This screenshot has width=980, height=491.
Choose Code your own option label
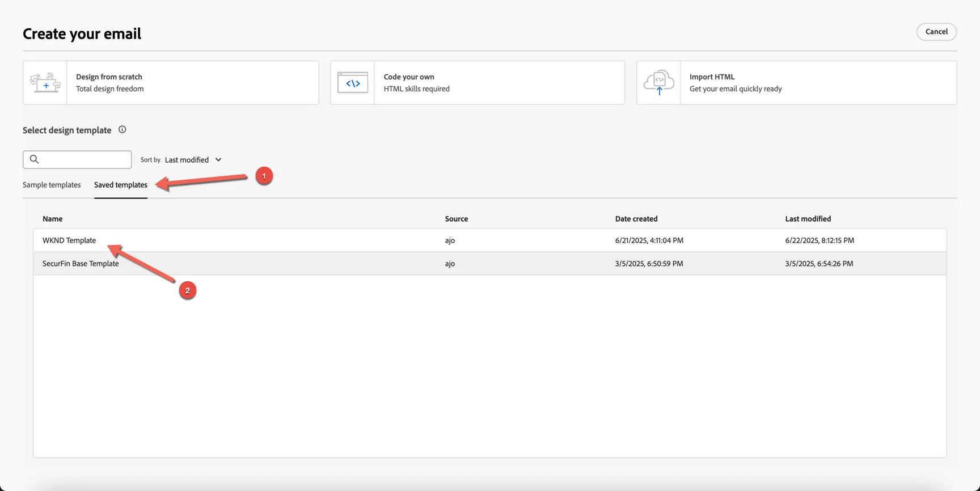(x=409, y=77)
